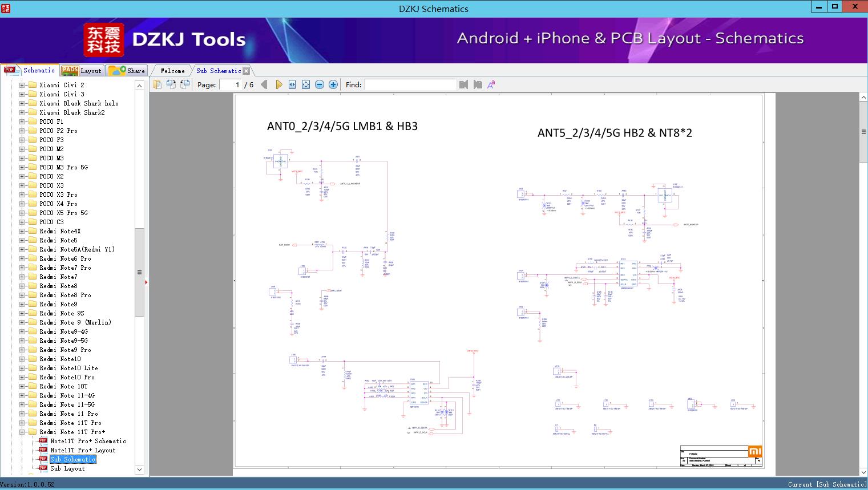This screenshot has width=868, height=490.
Task: Click the tree panel scrollbar thumb
Action: 139,272
